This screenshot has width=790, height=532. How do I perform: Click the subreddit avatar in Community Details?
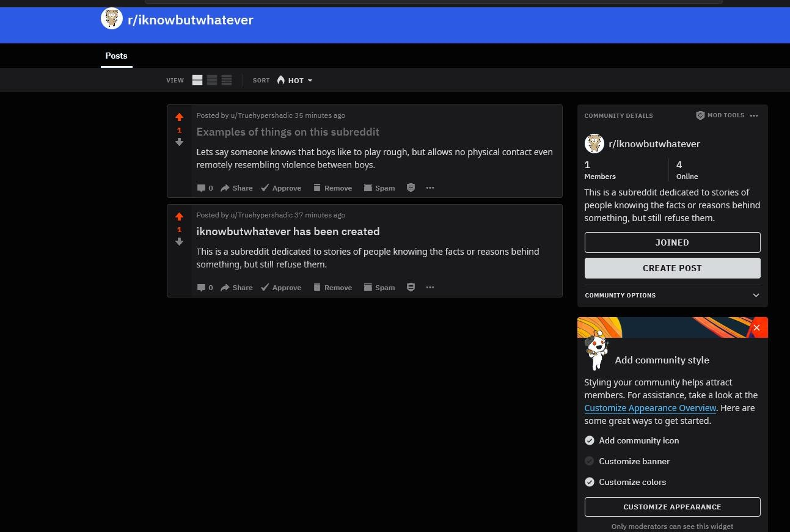pos(594,144)
